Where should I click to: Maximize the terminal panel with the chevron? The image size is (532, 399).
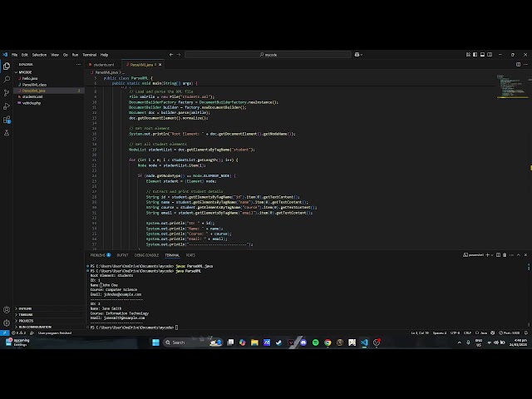pyautogui.click(x=519, y=255)
